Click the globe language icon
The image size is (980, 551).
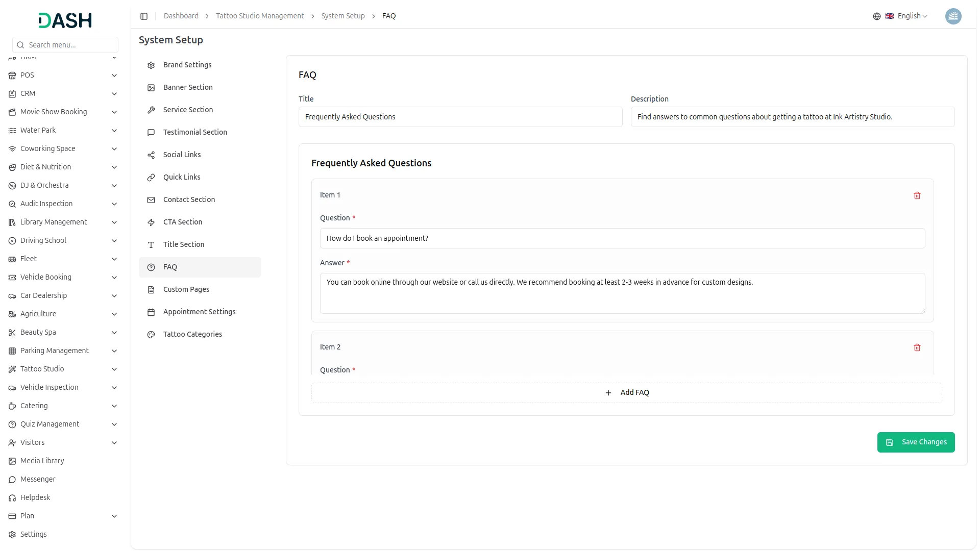pyautogui.click(x=876, y=16)
